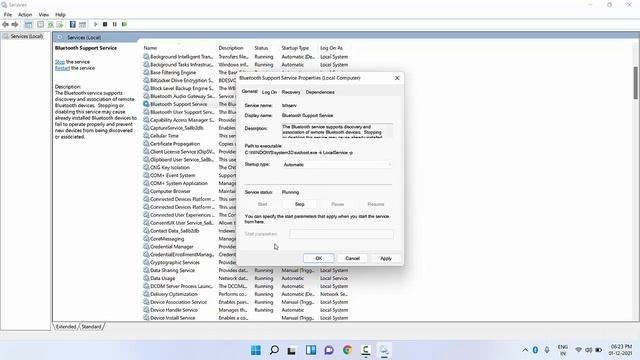Viewport: 640px width, 360px height.
Task: Click inside the Start parameters input field
Action: 342,234
